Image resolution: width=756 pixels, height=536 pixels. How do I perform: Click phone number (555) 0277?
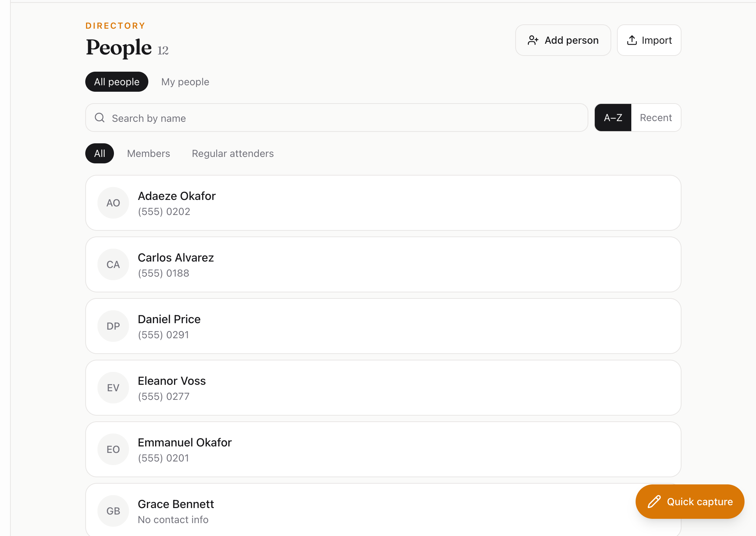pos(164,397)
